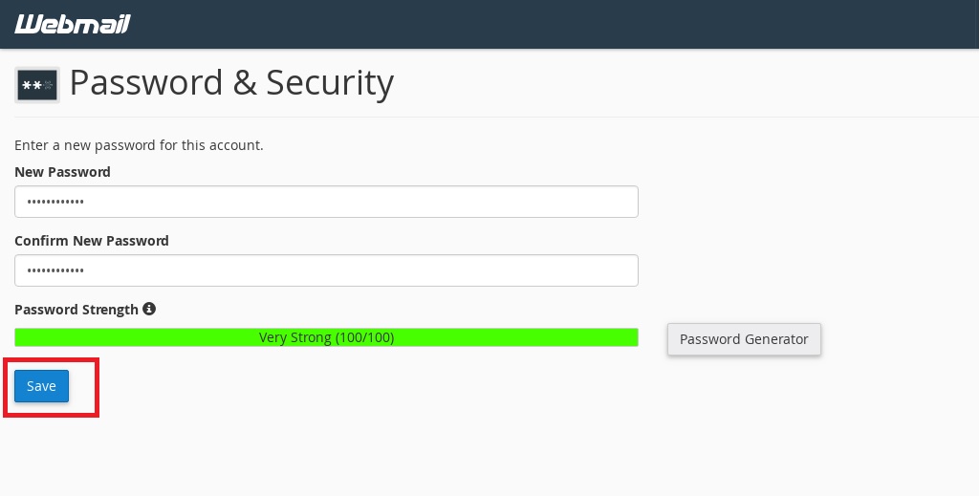Viewport: 980px width, 496px height.
Task: Open the Password Generator
Action: coord(744,339)
